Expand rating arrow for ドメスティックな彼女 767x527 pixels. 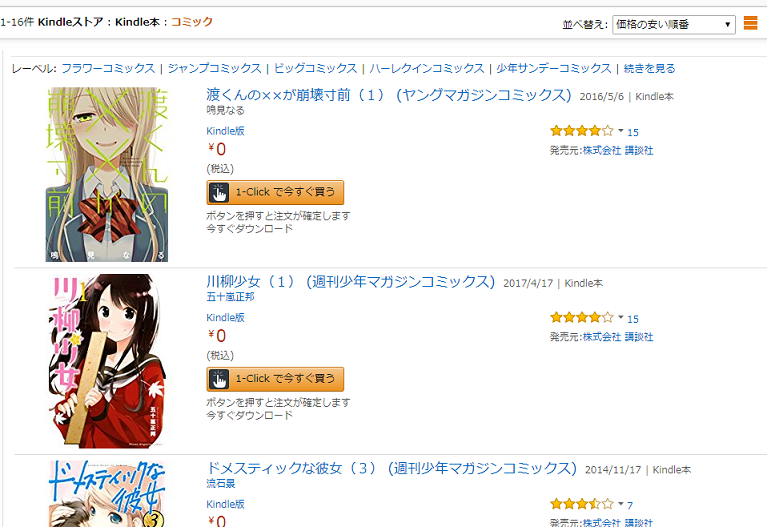click(621, 504)
